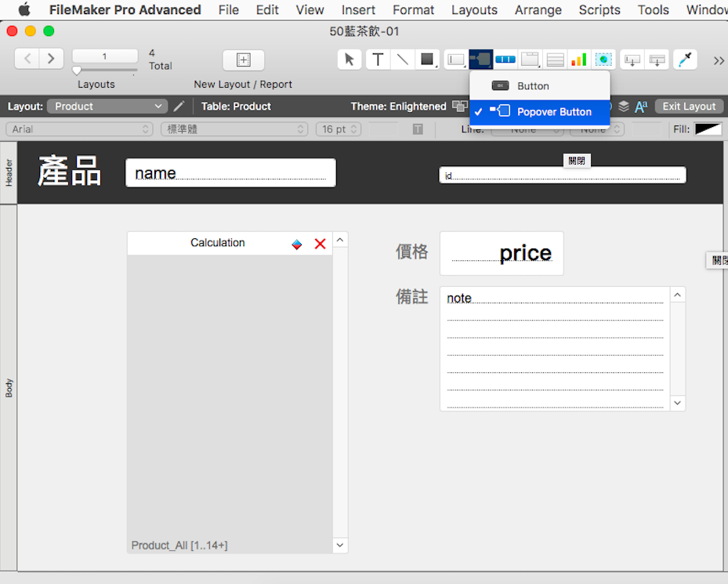This screenshot has height=584, width=728.
Task: Click the diamond sort icon near Calculation
Action: pos(297,245)
